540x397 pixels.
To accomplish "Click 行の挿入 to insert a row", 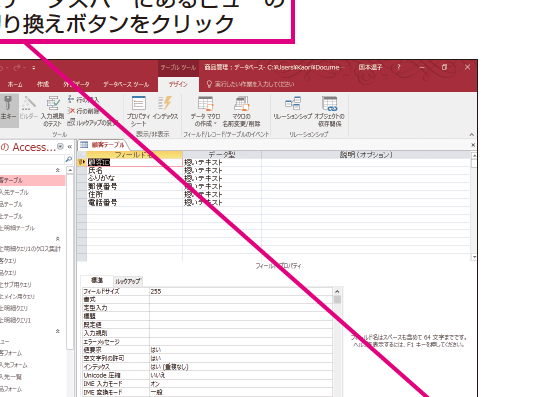I will coord(83,100).
